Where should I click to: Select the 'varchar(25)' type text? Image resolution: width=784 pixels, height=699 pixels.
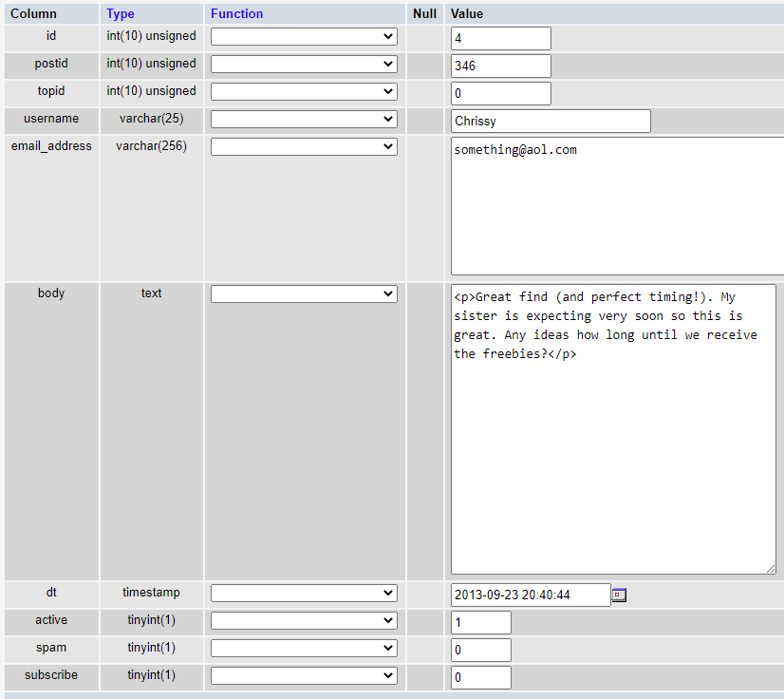pos(152,119)
